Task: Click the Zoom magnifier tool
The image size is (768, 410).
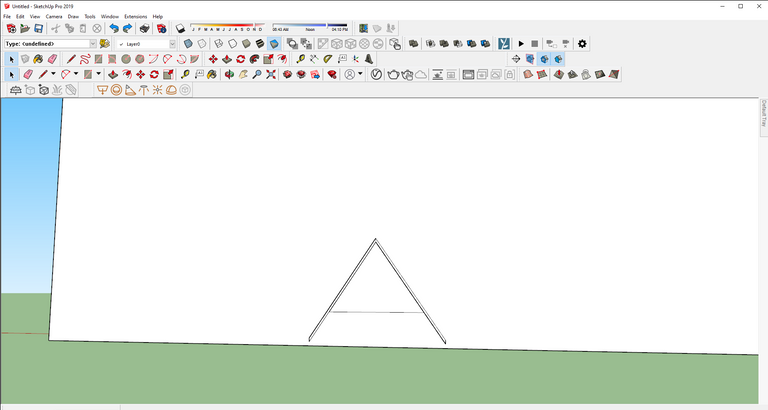Action: (257, 74)
